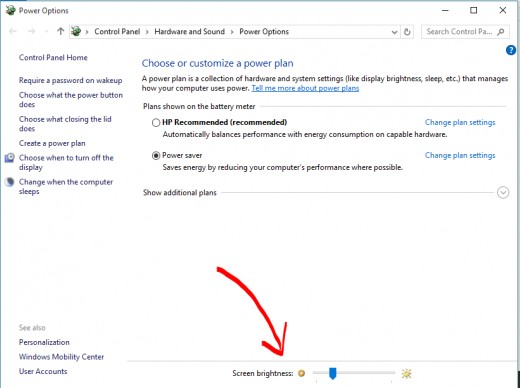
Task: Click the dim brightness icon
Action: pos(301,373)
